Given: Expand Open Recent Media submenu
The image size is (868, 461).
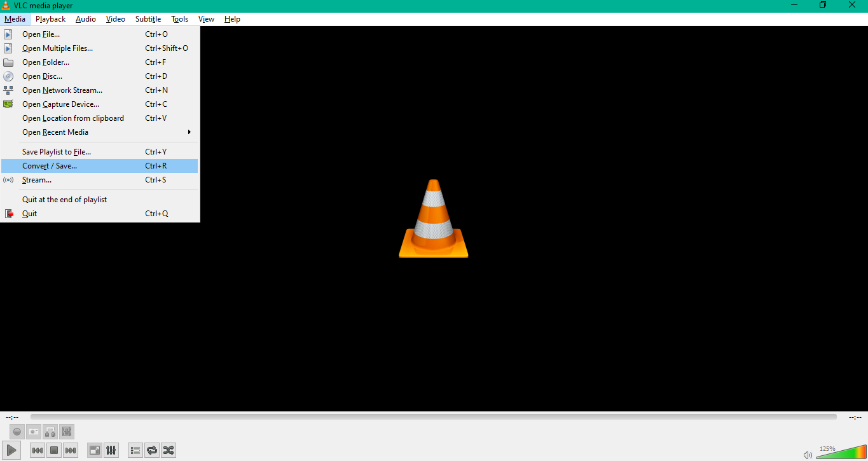Looking at the screenshot, I should tap(100, 132).
